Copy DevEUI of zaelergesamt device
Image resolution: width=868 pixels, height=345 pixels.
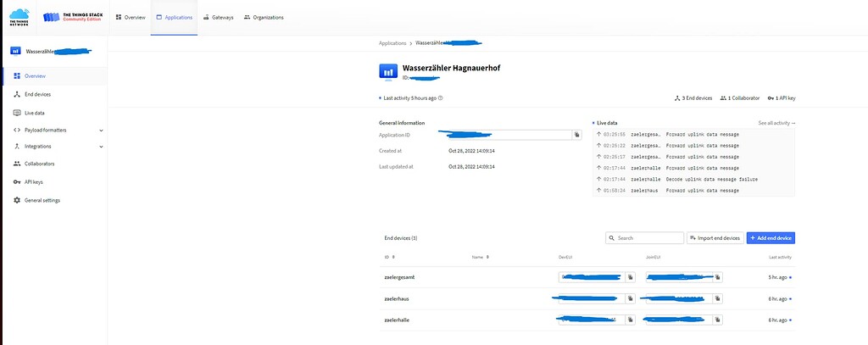(x=630, y=277)
